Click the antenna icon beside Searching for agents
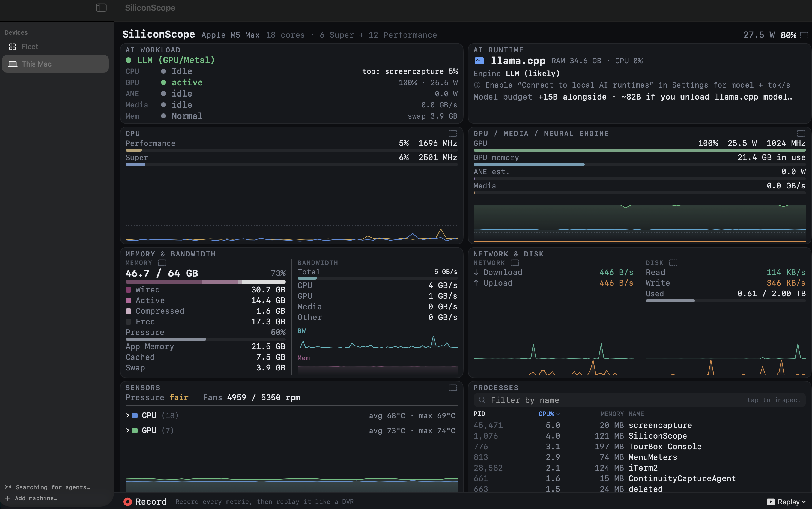The width and height of the screenshot is (812, 509). 8,487
